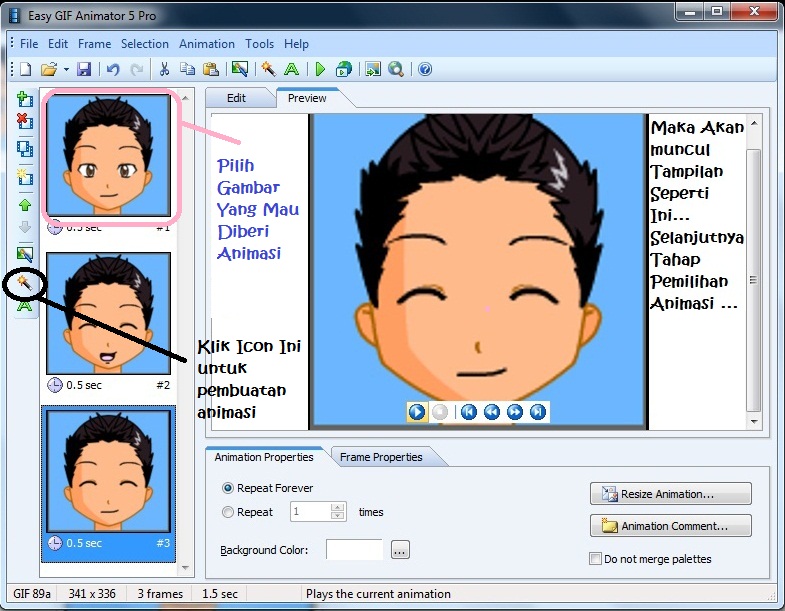Click the Redo arrow icon
Screen dimensions: 785x611
click(x=136, y=69)
